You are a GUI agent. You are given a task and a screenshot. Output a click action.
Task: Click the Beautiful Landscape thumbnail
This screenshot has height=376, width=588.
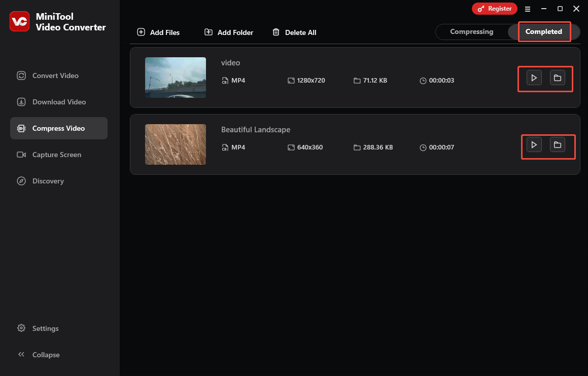[176, 144]
